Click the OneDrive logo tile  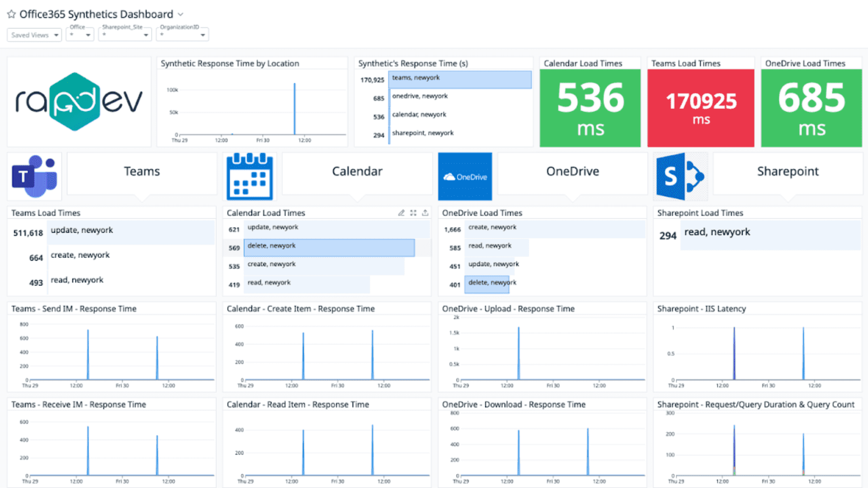point(465,176)
